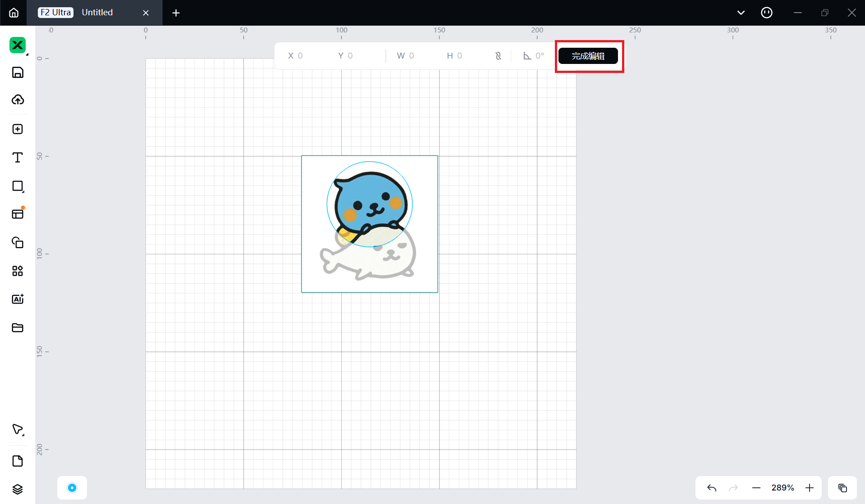Zoom in with the plus button
Screen dimensions: 865x504
[810, 488]
